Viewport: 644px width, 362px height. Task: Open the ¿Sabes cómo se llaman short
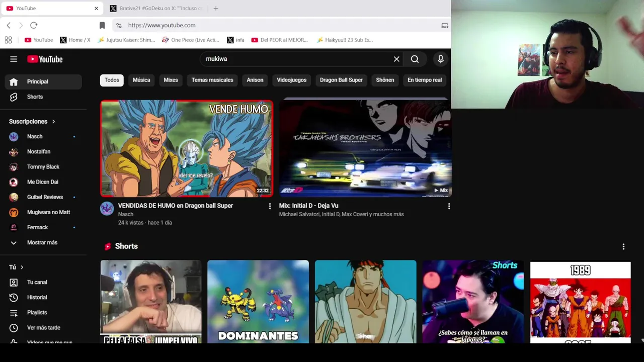coord(473,302)
